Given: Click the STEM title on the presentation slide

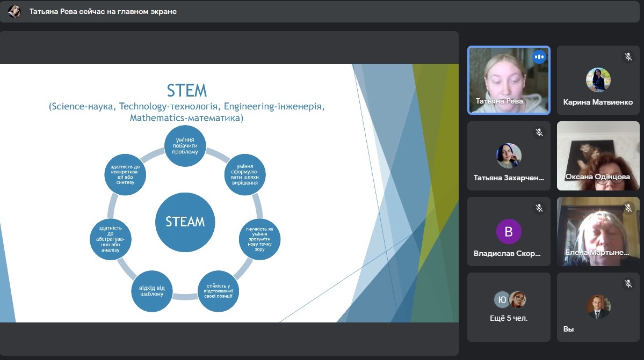Looking at the screenshot, I should click(186, 90).
